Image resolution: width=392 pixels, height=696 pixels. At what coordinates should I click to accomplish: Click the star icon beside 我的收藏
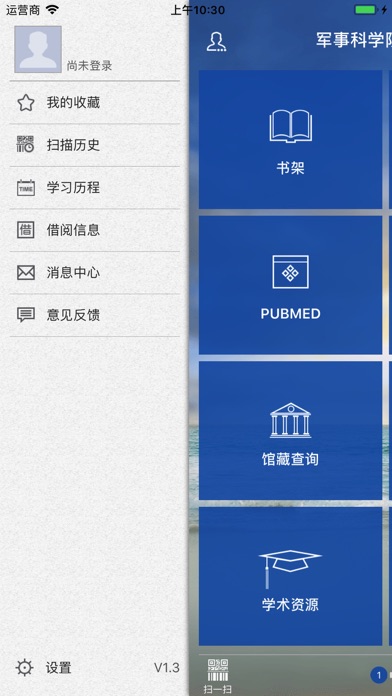26,103
